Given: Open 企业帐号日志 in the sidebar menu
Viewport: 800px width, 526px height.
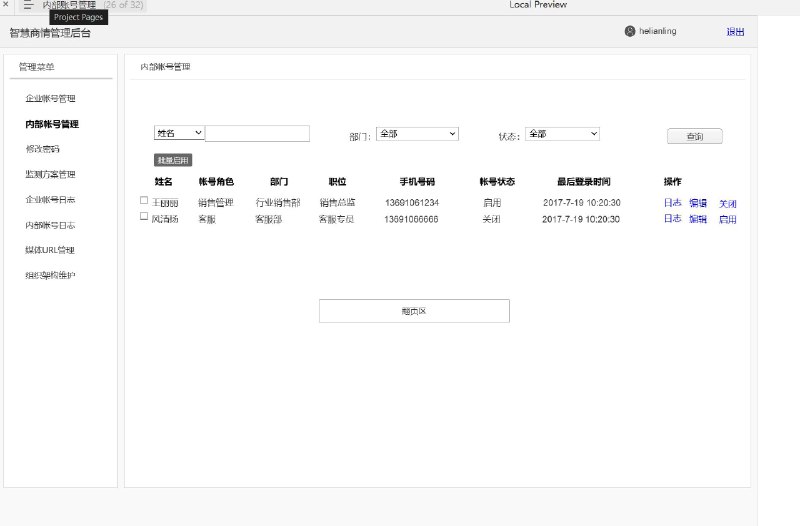Looking at the screenshot, I should coord(51,199).
